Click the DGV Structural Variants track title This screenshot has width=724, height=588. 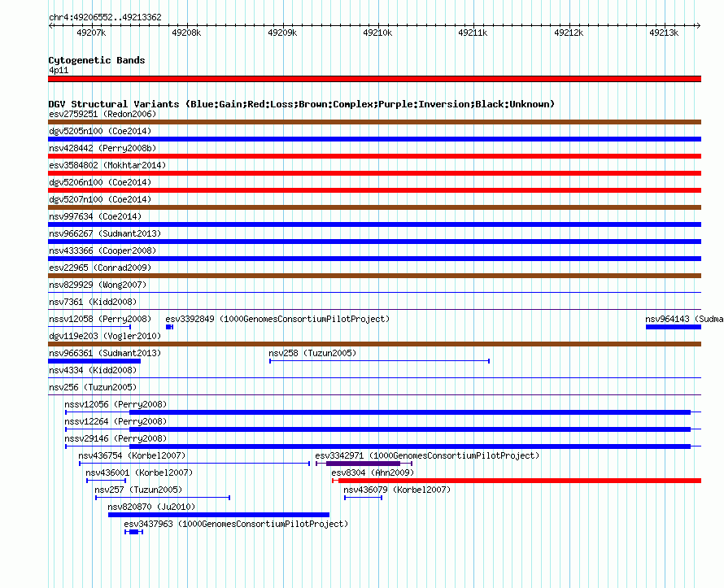(x=302, y=104)
